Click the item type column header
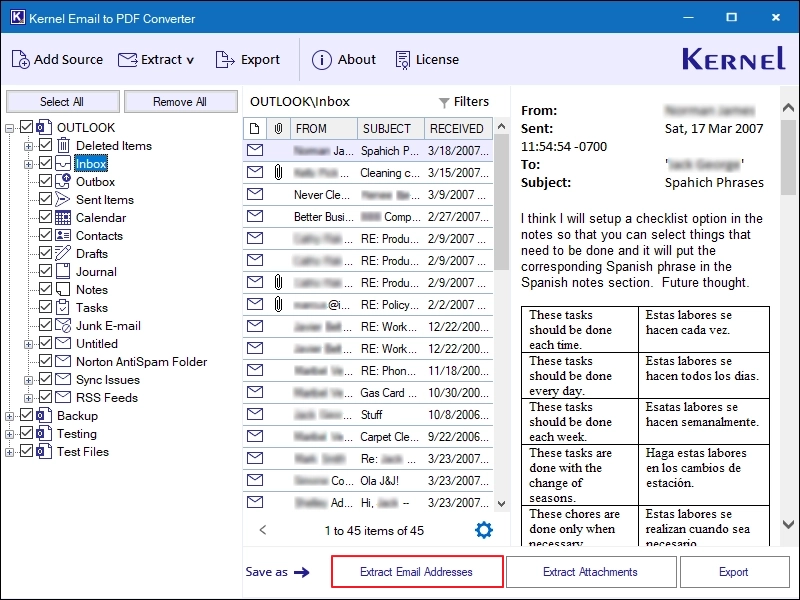 [255, 129]
